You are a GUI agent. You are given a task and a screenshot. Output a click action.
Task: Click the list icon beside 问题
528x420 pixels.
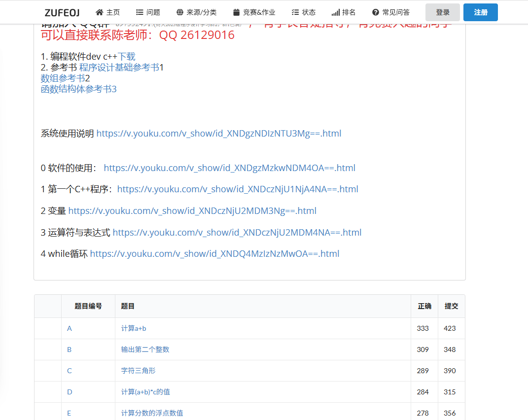coord(140,12)
